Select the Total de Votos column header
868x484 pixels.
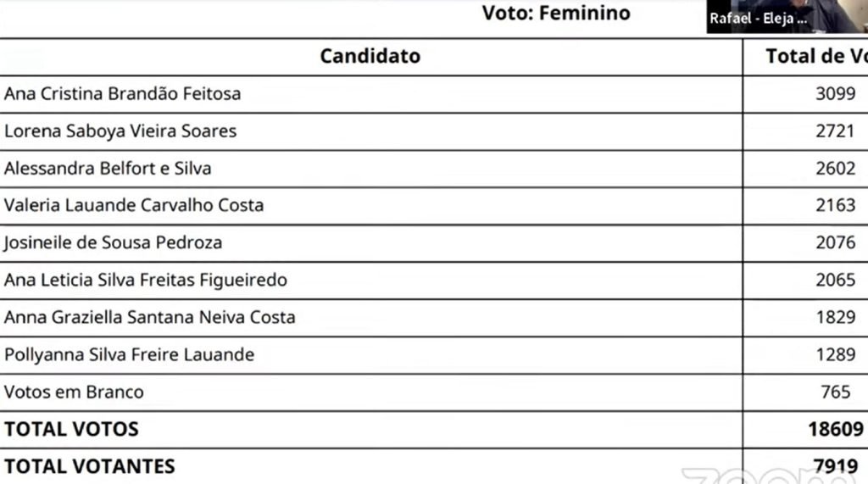tap(815, 57)
